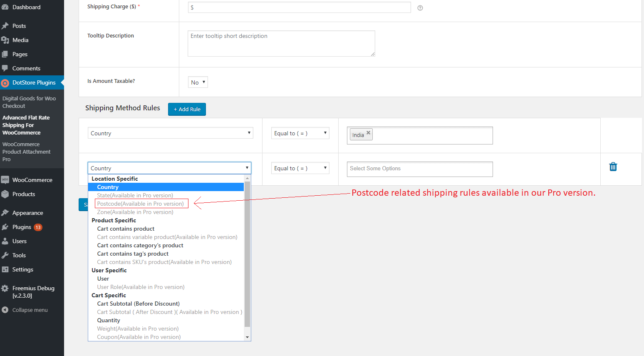The image size is (644, 356).
Task: Open first rule Country condition dropdown
Action: pos(171,133)
